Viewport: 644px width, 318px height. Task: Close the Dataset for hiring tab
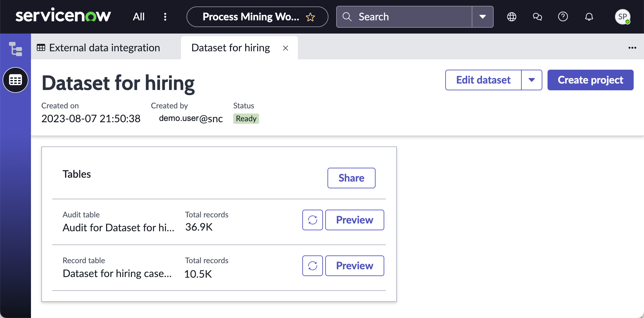pyautogui.click(x=286, y=48)
